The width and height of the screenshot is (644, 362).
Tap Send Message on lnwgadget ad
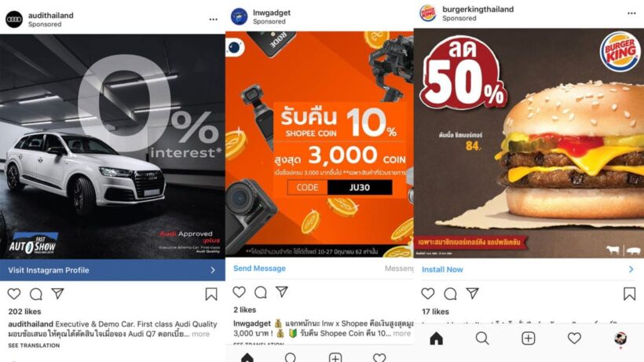click(x=259, y=269)
